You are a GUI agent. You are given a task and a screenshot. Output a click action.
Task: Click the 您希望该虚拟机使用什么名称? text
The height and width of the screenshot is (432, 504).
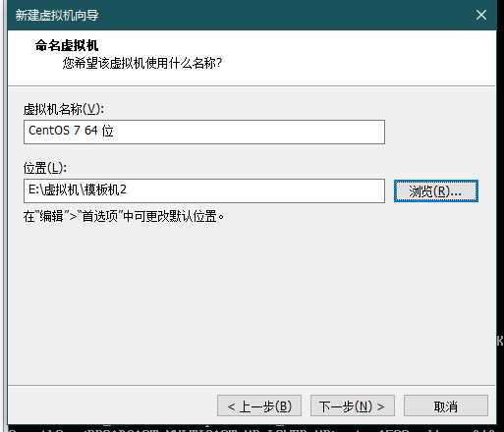click(142, 63)
